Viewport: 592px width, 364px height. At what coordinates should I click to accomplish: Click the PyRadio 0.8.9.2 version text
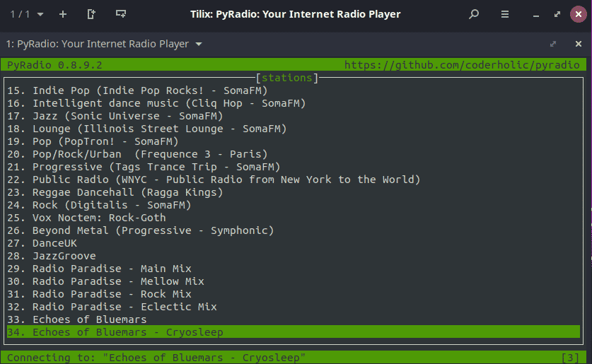(x=54, y=65)
